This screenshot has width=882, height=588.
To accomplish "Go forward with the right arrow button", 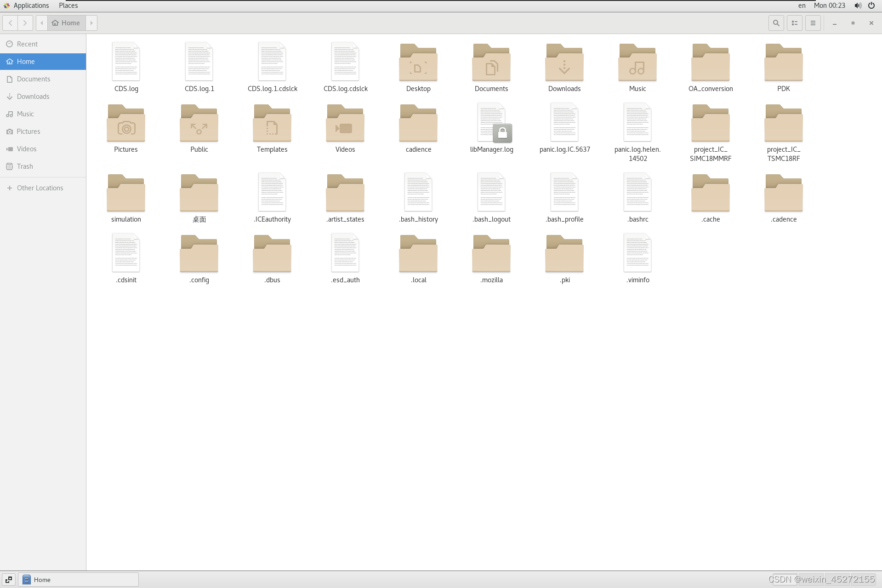I will 25,23.
